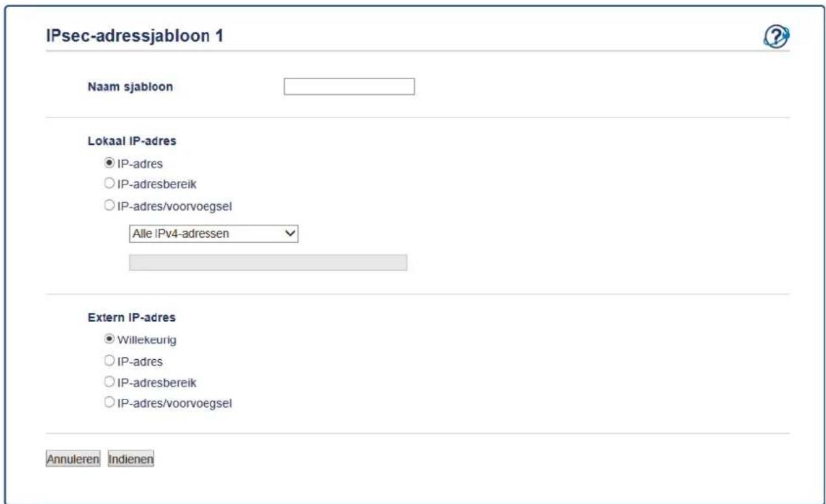Click the Naam sjabloon label
The width and height of the screenshot is (826, 504).
pyautogui.click(x=130, y=88)
